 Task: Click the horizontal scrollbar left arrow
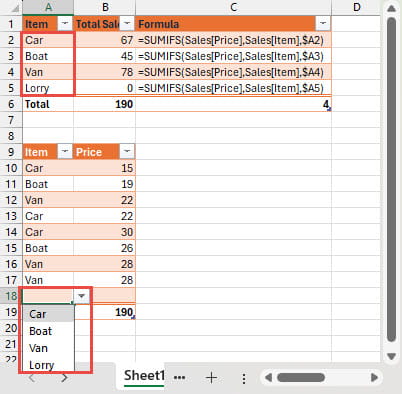click(268, 377)
